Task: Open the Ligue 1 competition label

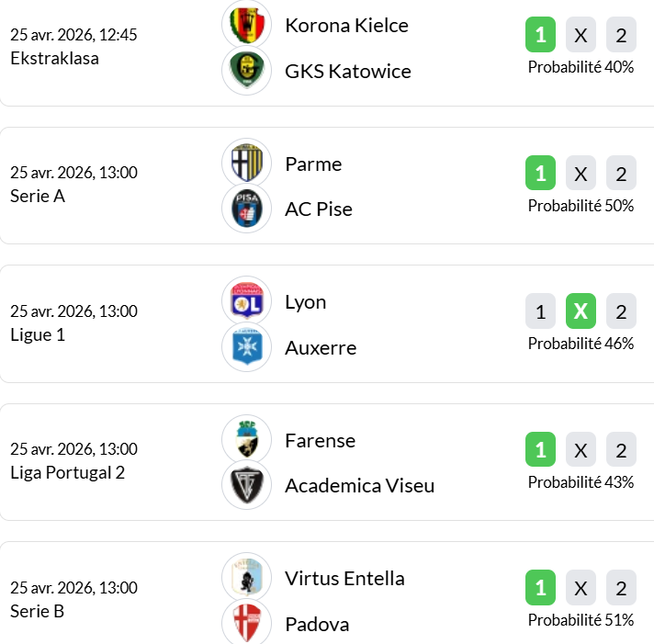Action: click(x=38, y=334)
